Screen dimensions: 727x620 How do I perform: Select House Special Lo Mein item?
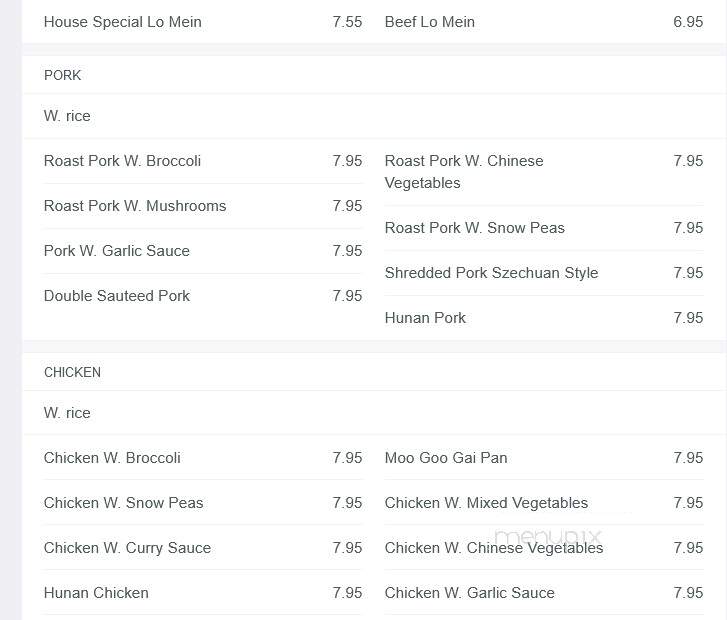[122, 22]
